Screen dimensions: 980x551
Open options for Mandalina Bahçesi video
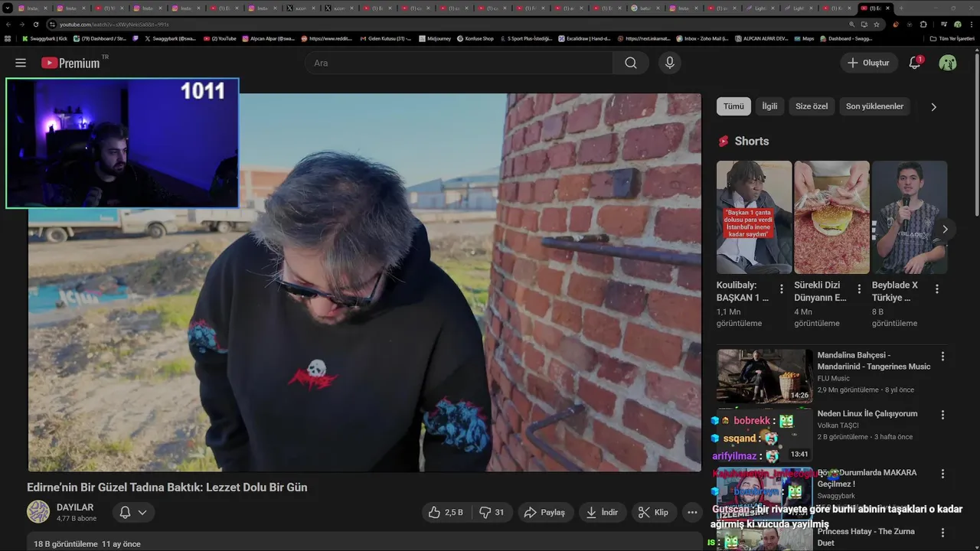(942, 356)
